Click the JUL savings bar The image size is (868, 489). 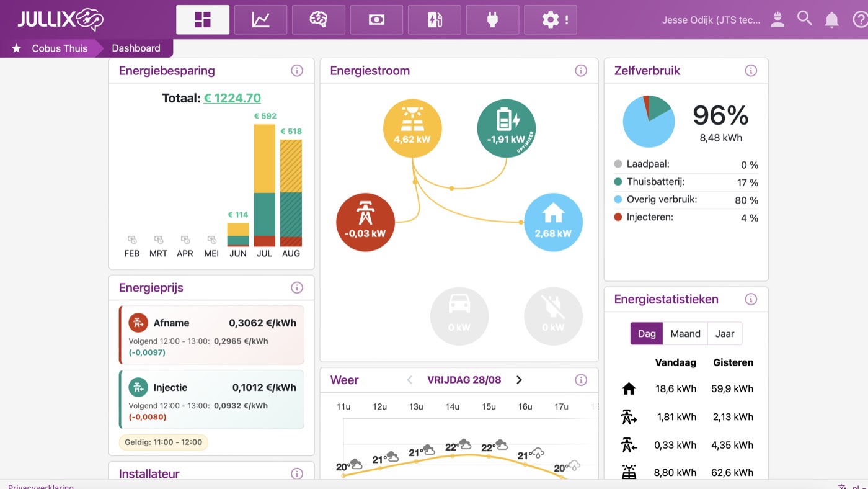264,186
